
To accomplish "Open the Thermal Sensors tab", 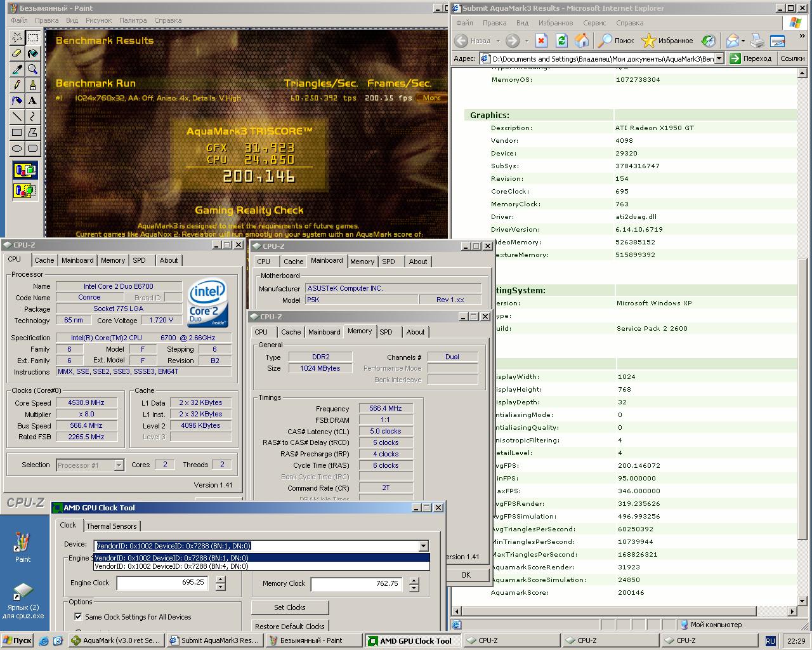I will 112,526.
